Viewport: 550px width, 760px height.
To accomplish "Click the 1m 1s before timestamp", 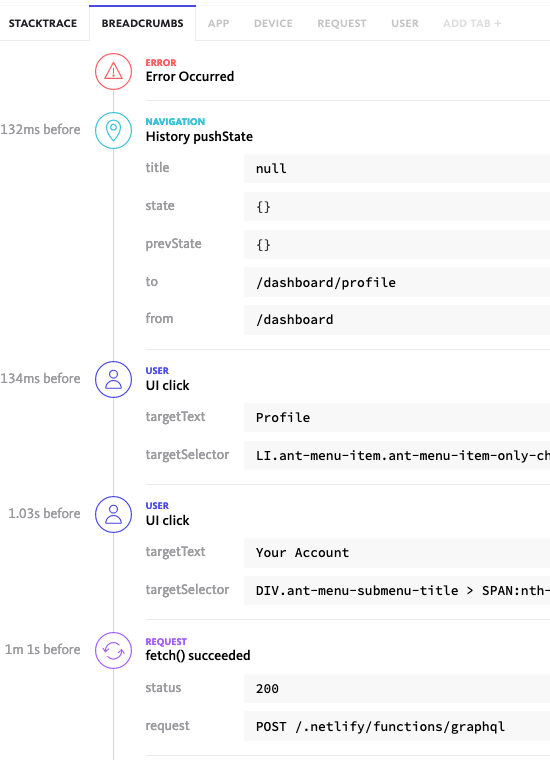I will (x=43, y=649).
